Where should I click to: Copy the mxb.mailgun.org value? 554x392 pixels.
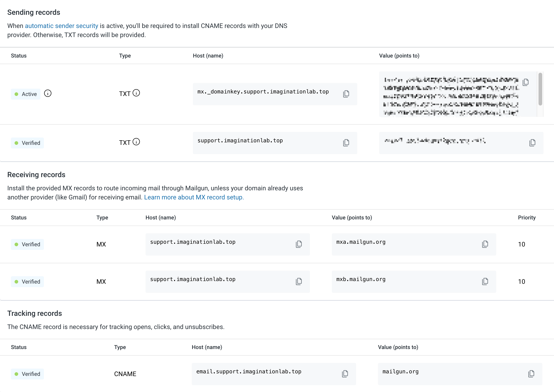coord(485,281)
